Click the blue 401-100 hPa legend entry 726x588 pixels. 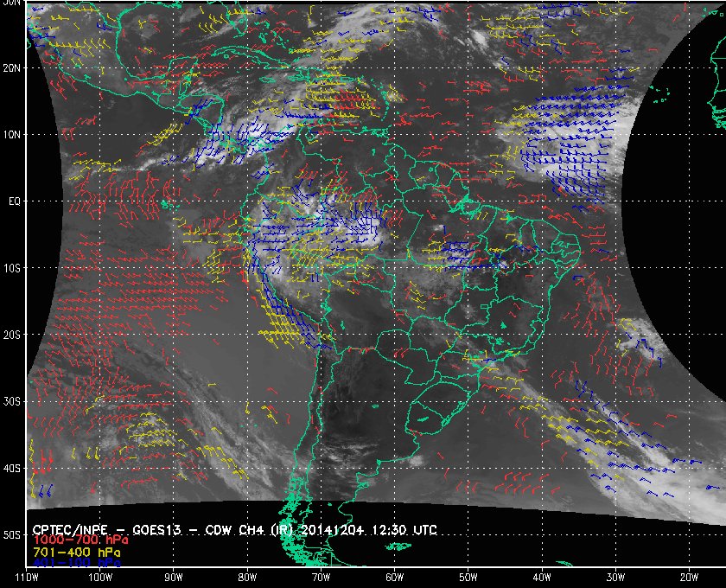pyautogui.click(x=77, y=564)
